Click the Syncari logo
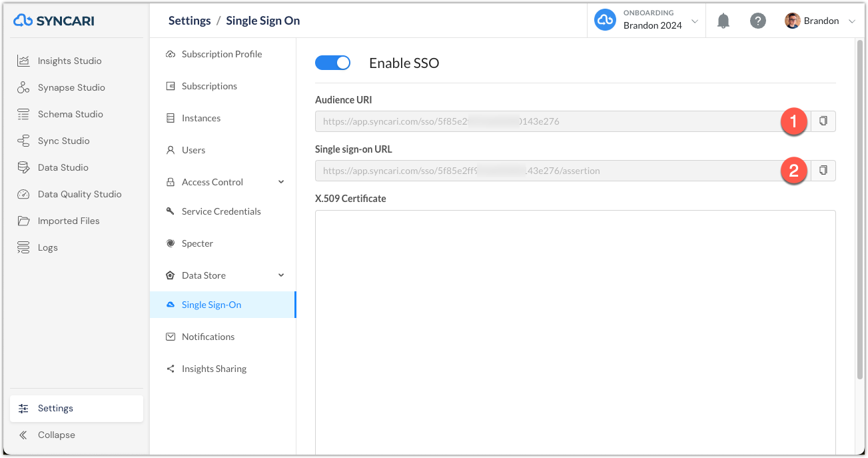The image size is (868, 458). coord(54,21)
